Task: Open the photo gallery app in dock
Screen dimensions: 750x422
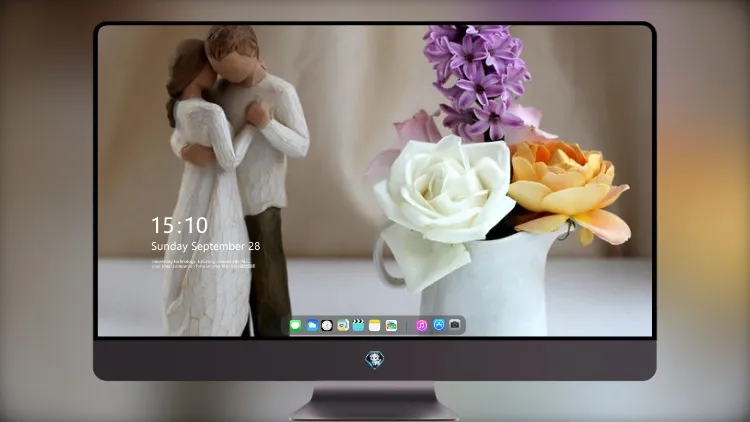Action: (391, 325)
